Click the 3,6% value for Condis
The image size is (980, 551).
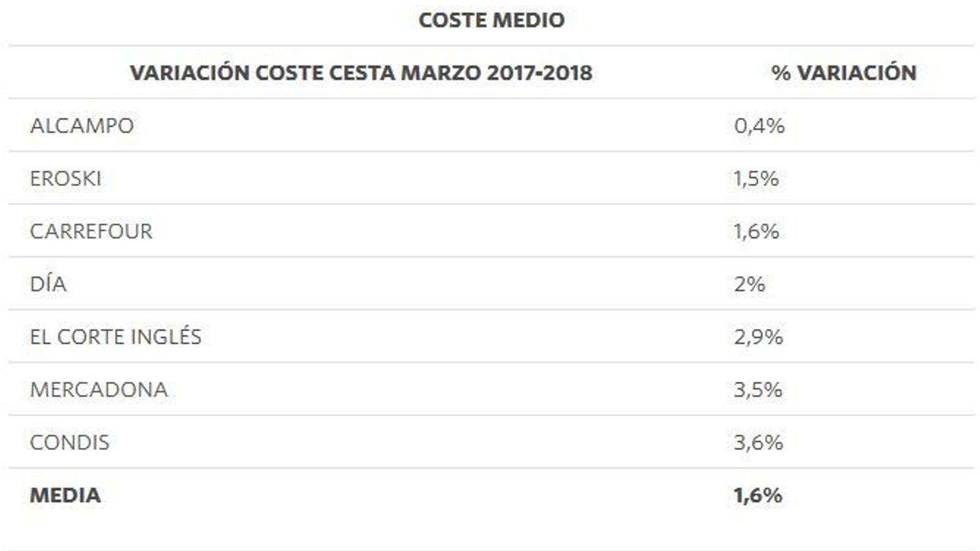click(x=758, y=443)
